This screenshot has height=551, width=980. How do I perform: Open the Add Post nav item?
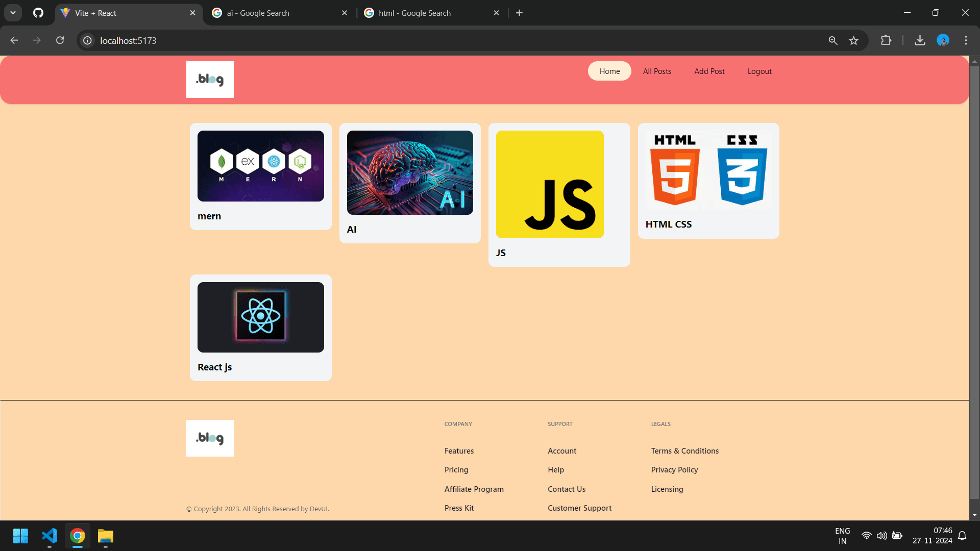pyautogui.click(x=709, y=71)
